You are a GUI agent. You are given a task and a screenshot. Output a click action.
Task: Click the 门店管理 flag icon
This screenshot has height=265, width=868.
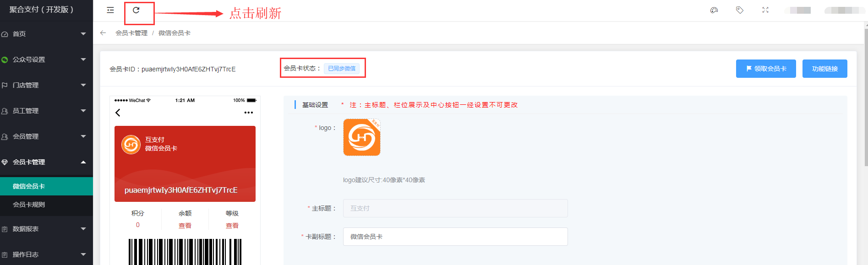coord(5,85)
